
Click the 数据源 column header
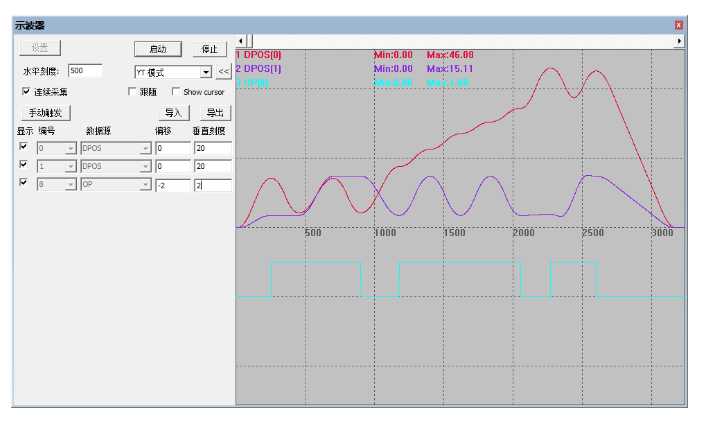point(99,131)
